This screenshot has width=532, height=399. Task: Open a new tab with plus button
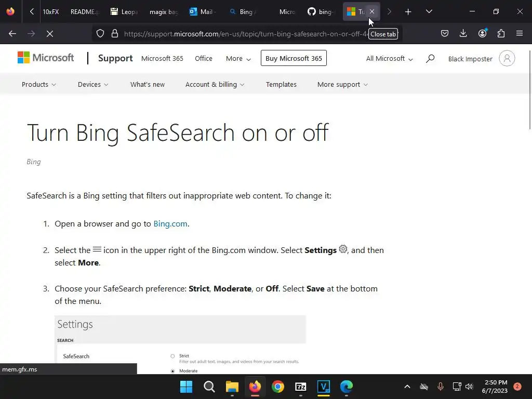click(x=408, y=11)
